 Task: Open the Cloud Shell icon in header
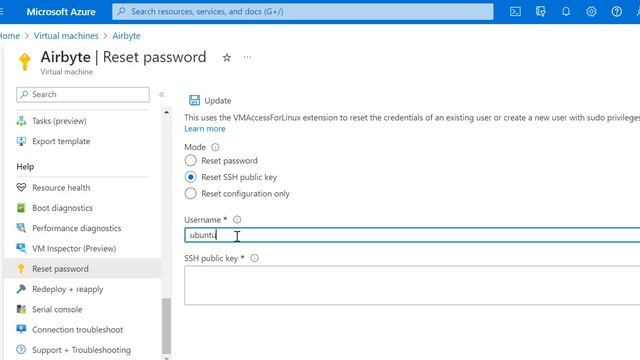tap(515, 11)
